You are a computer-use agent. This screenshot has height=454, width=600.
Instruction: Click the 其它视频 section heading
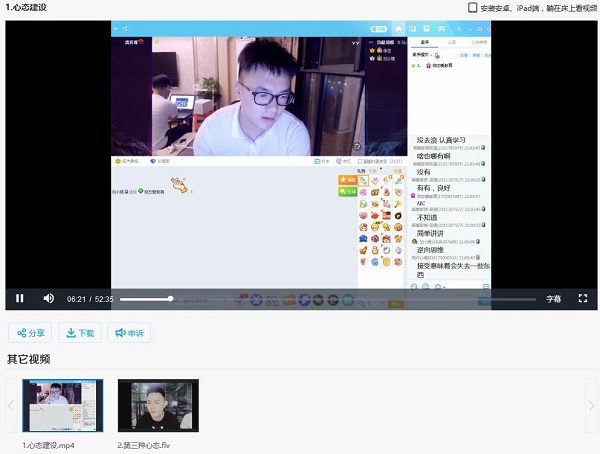click(x=29, y=359)
